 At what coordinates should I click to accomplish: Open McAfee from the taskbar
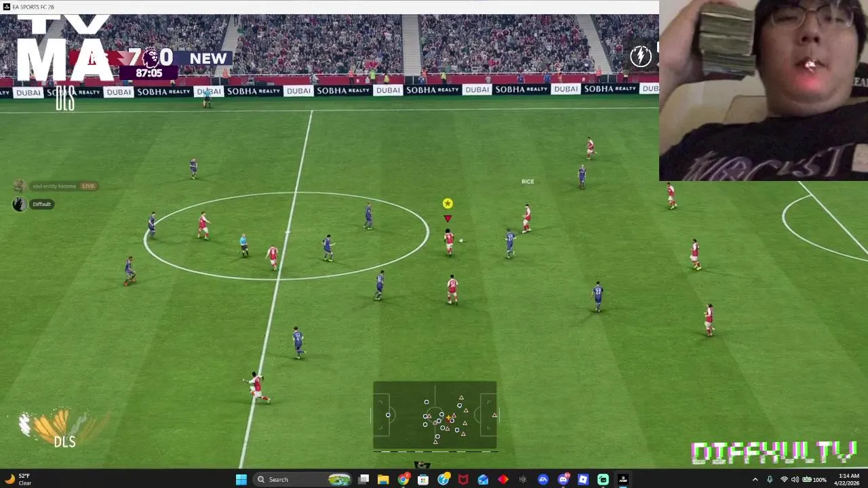point(463,479)
